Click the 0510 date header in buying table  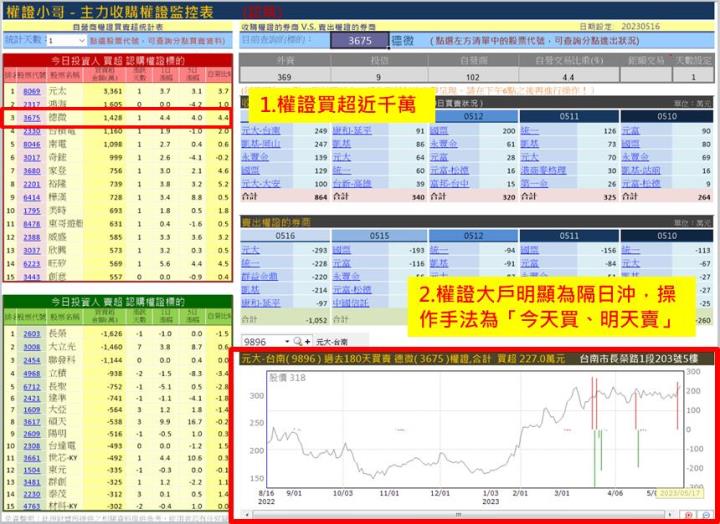[x=667, y=116]
